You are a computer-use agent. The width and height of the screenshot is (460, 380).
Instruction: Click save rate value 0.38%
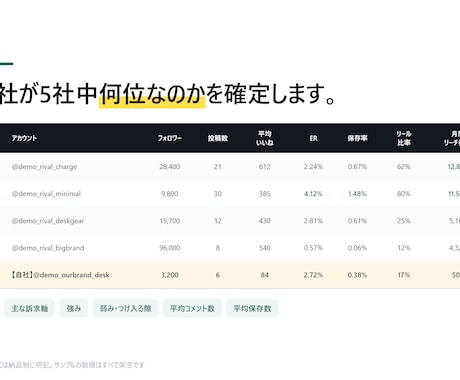tap(357, 275)
